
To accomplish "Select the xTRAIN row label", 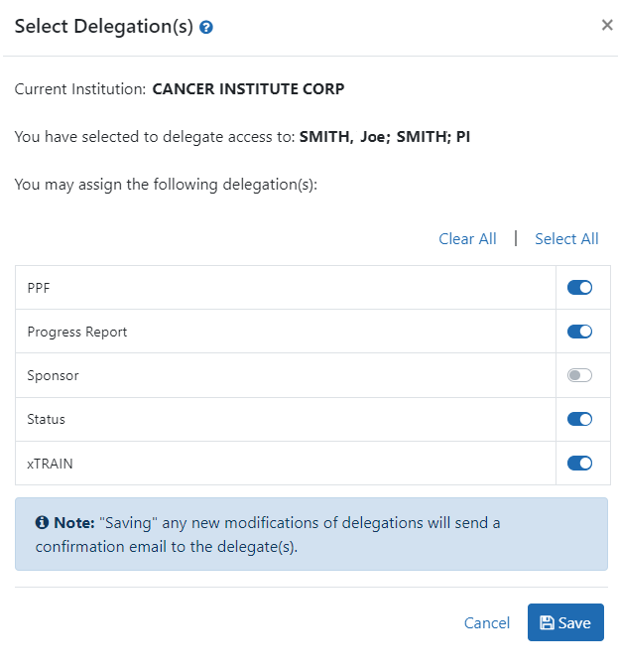I will 49,463.
